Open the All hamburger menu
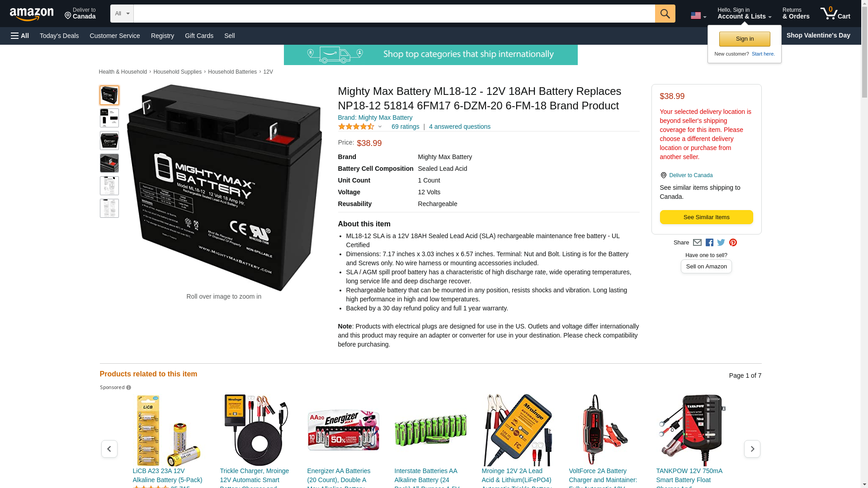The height and width of the screenshot is (488, 868). [20, 36]
